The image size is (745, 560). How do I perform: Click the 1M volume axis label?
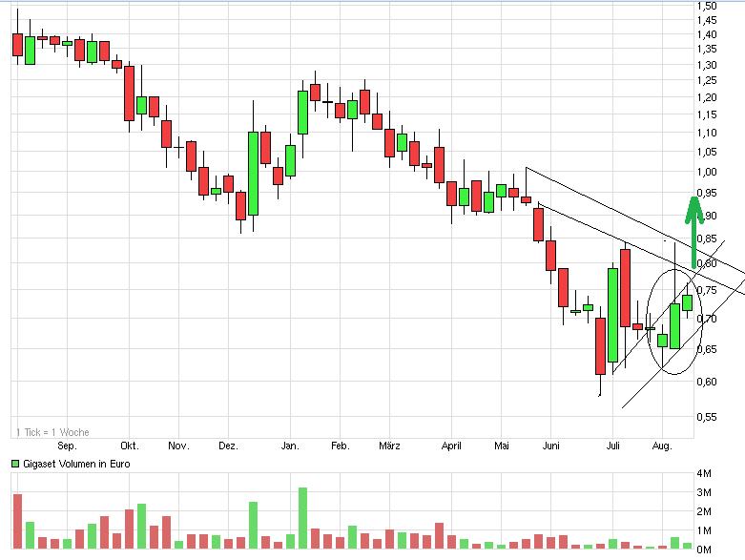tap(704, 530)
